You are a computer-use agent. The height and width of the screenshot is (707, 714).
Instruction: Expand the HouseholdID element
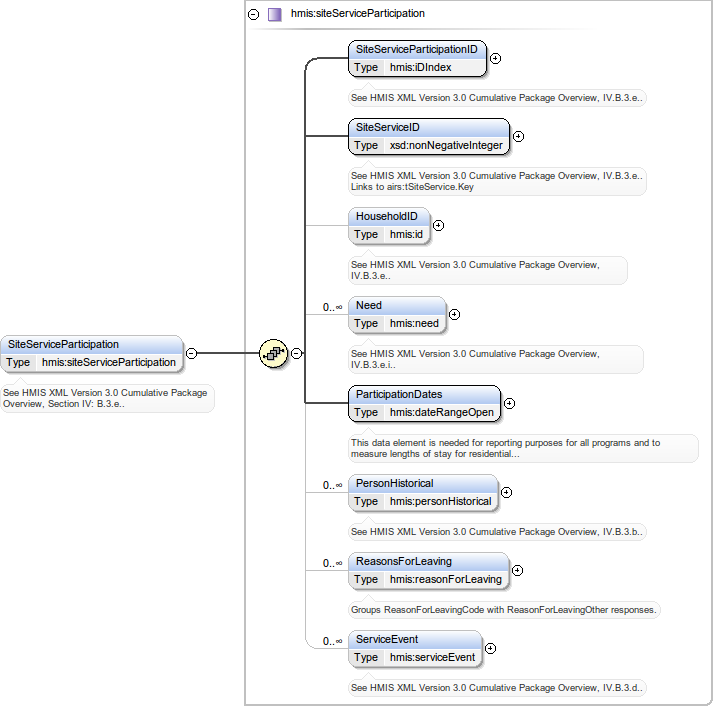[438, 225]
